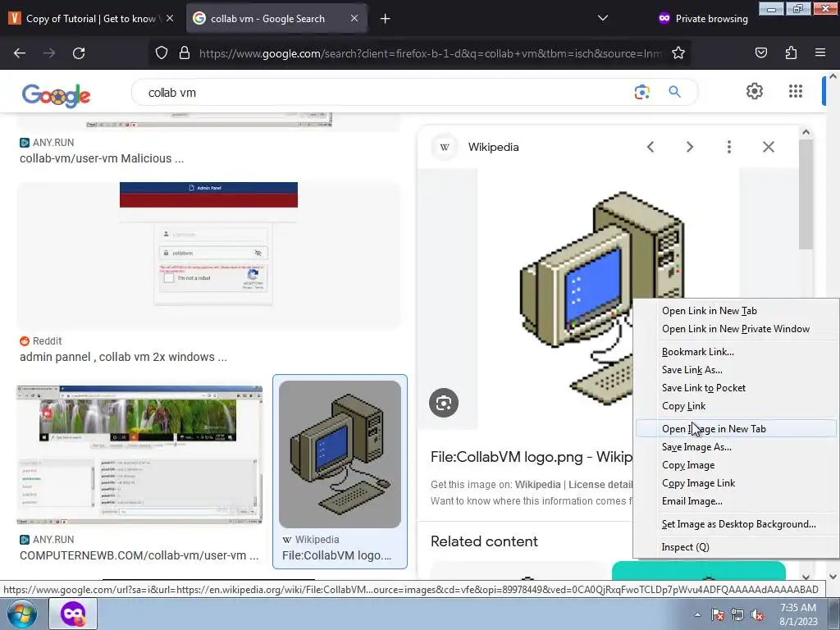The width and height of the screenshot is (840, 630).
Task: Select 'Save Link As...' menu entry
Action: (692, 370)
